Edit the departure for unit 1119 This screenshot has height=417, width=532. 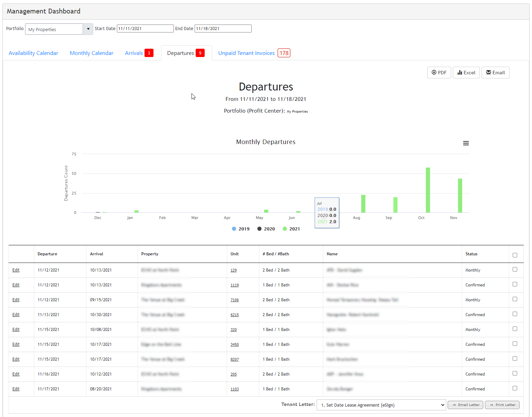coord(16,285)
